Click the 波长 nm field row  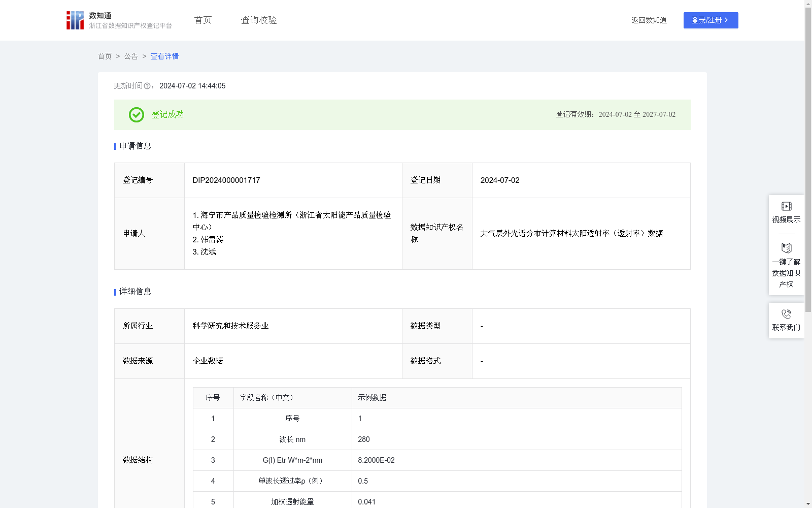(x=437, y=439)
